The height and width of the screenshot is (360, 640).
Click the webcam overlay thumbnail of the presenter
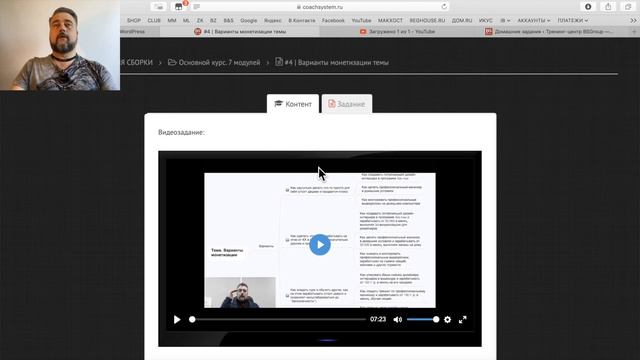[60, 45]
